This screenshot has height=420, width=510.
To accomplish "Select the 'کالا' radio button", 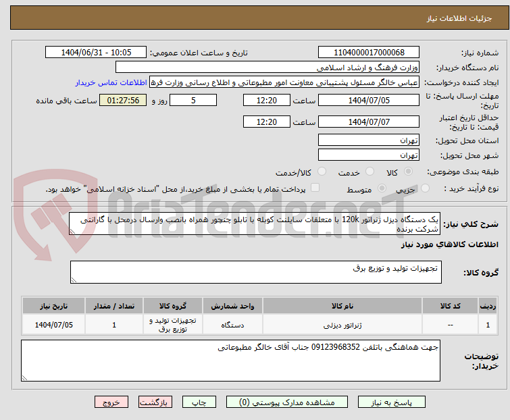I will coord(408,172).
